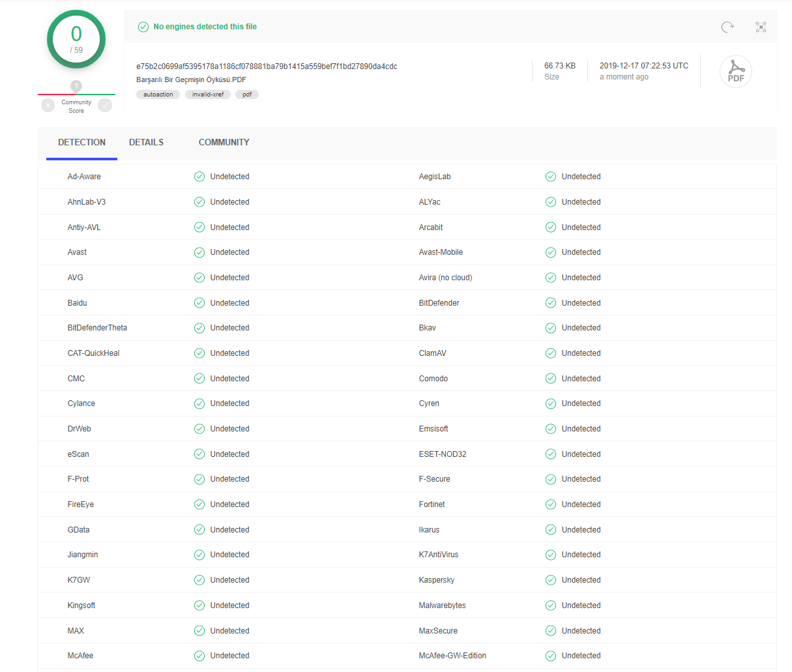792x672 pixels.
Task: Click the AegisLab undetected check icon
Action: coord(551,177)
